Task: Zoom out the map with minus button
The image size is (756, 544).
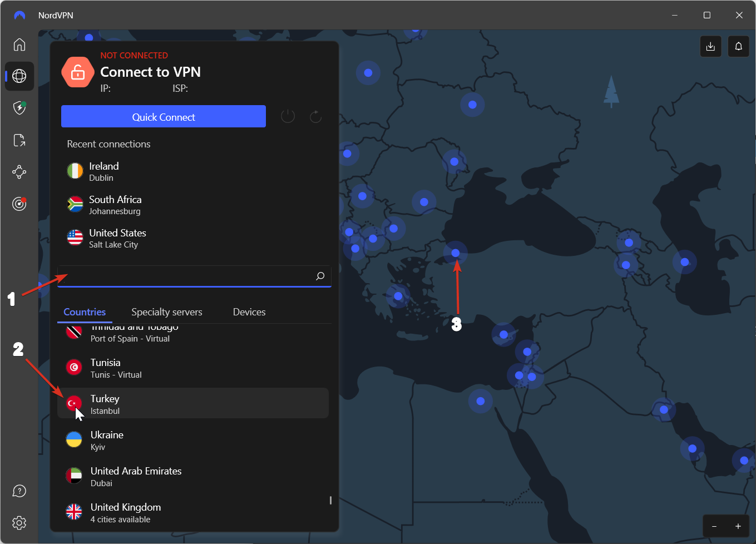Action: (x=714, y=526)
